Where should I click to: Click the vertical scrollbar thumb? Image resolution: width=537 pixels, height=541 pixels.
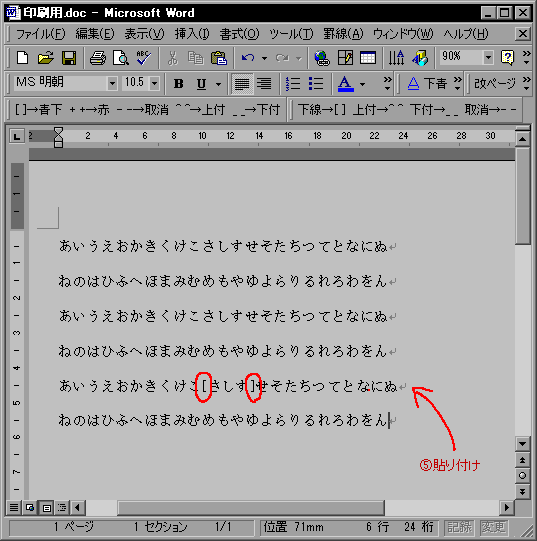pyautogui.click(x=523, y=196)
